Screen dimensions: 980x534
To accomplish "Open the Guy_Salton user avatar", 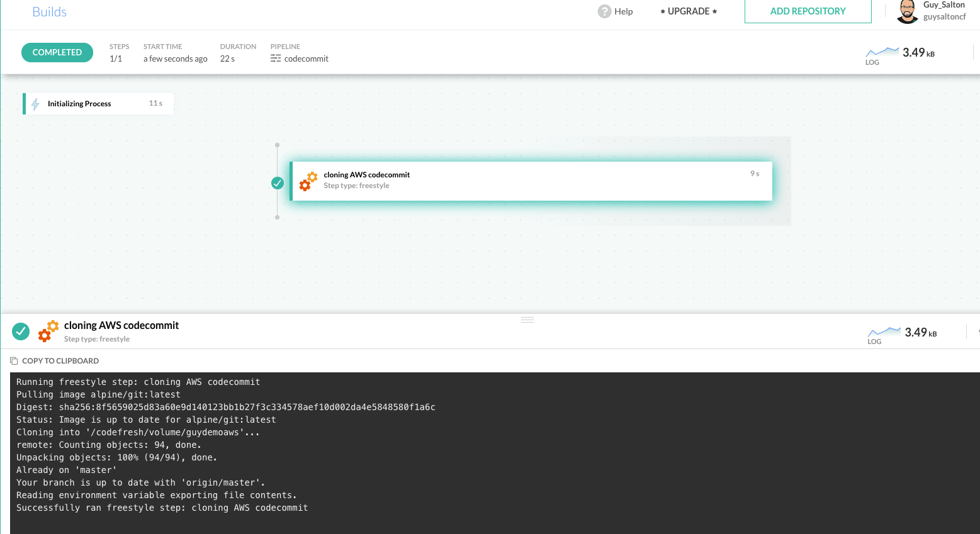I will point(907,11).
